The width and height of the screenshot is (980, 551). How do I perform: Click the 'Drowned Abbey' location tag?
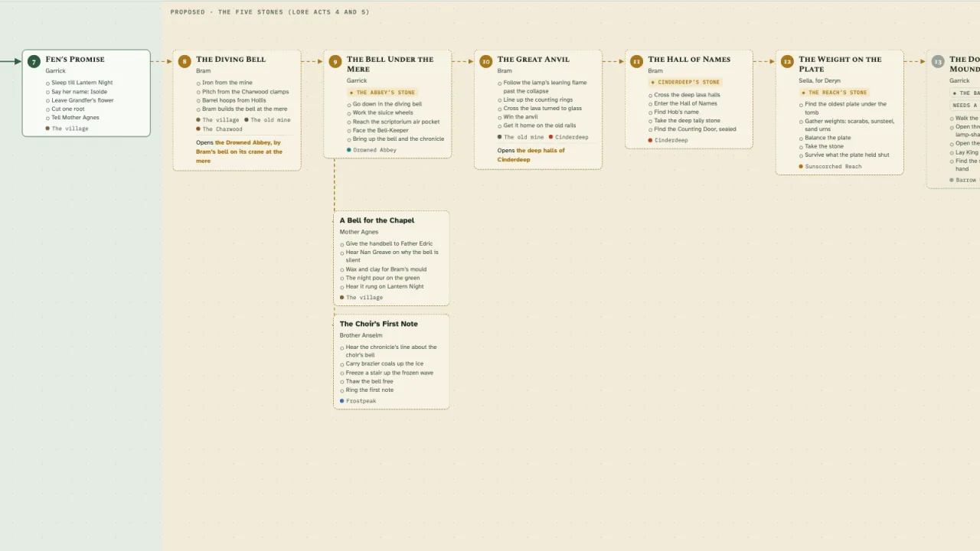(372, 150)
